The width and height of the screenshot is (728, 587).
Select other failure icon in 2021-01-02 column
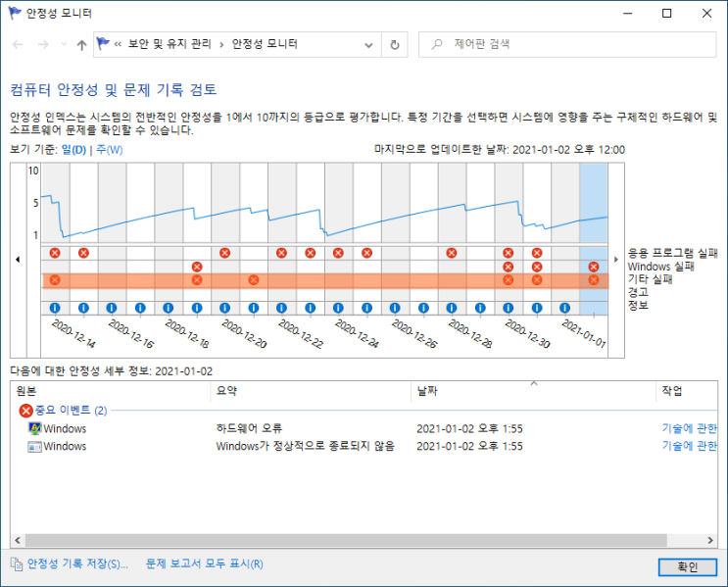click(x=594, y=280)
